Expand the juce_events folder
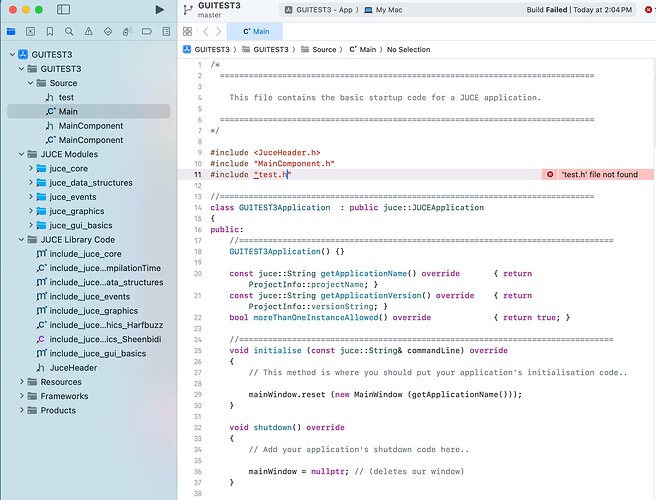Image resolution: width=656 pixels, height=500 pixels. [31, 197]
